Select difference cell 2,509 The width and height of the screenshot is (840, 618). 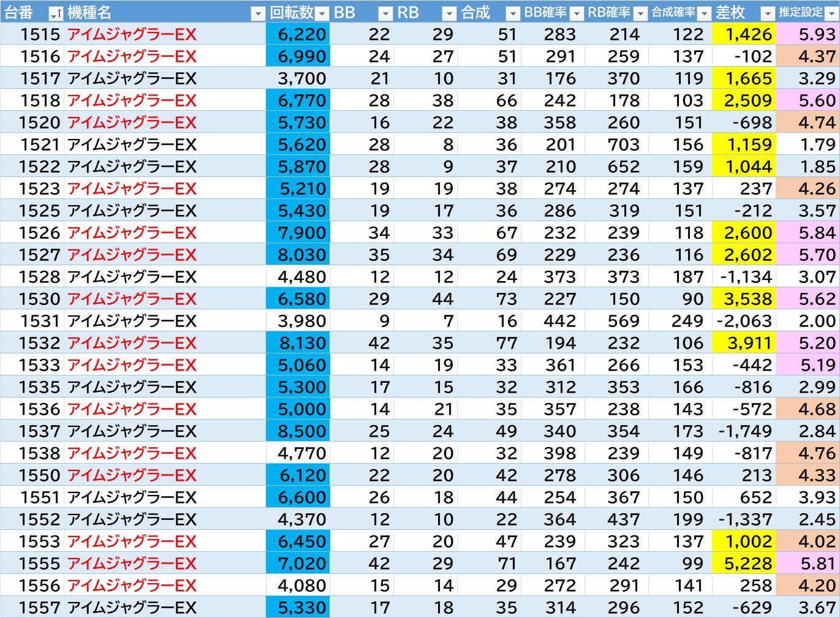[744, 100]
